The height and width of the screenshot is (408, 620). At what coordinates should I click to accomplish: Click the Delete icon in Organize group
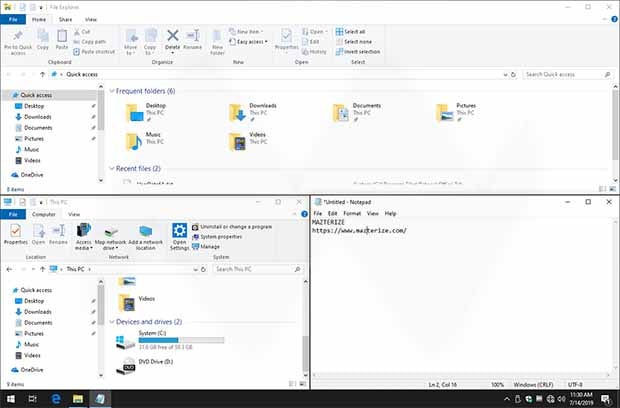coord(172,40)
